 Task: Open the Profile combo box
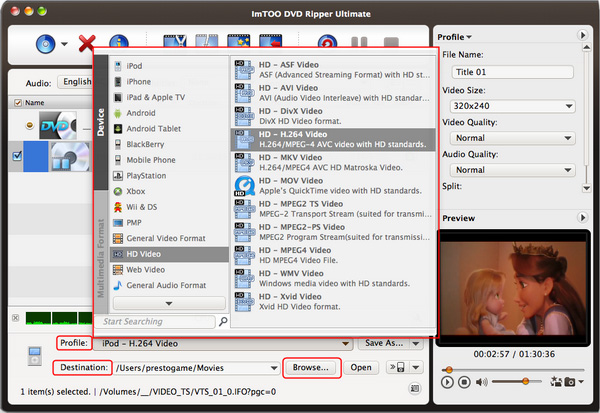(223, 344)
